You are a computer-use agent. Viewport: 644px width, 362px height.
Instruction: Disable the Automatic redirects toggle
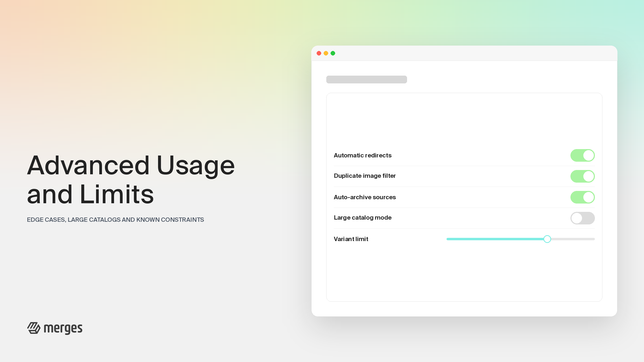coord(583,156)
